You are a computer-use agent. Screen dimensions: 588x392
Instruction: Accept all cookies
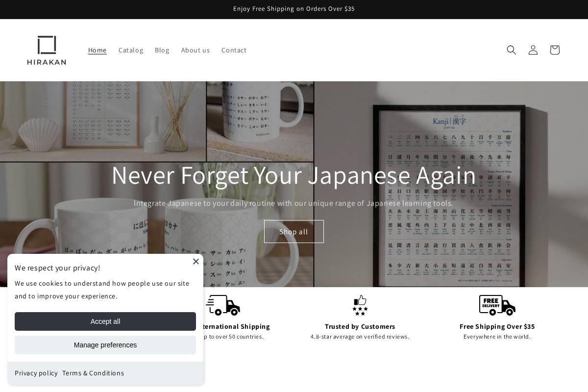[105, 321]
